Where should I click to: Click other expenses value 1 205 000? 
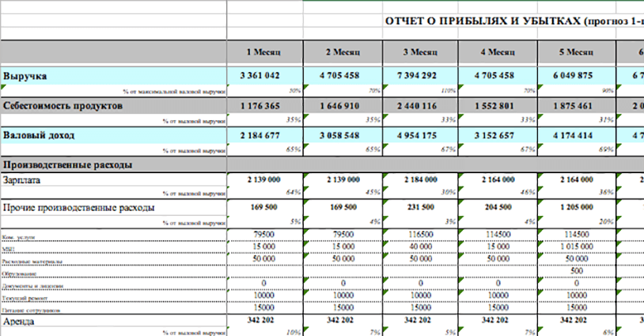[x=575, y=208]
